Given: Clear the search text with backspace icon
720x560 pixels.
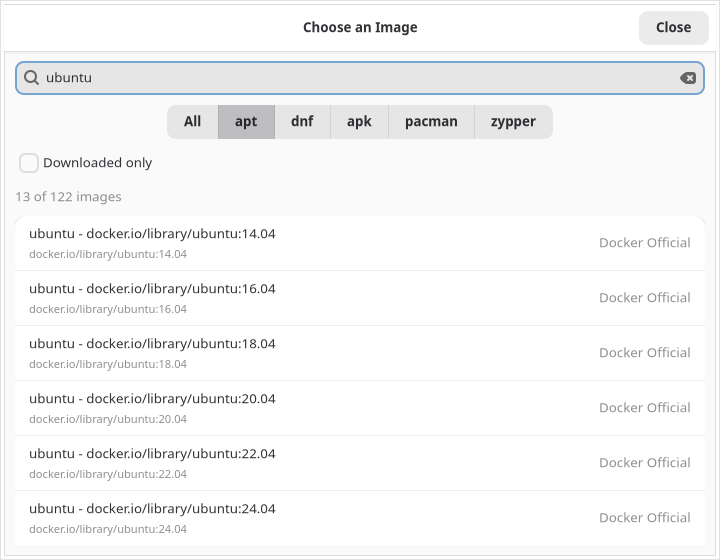Looking at the screenshot, I should pos(688,78).
